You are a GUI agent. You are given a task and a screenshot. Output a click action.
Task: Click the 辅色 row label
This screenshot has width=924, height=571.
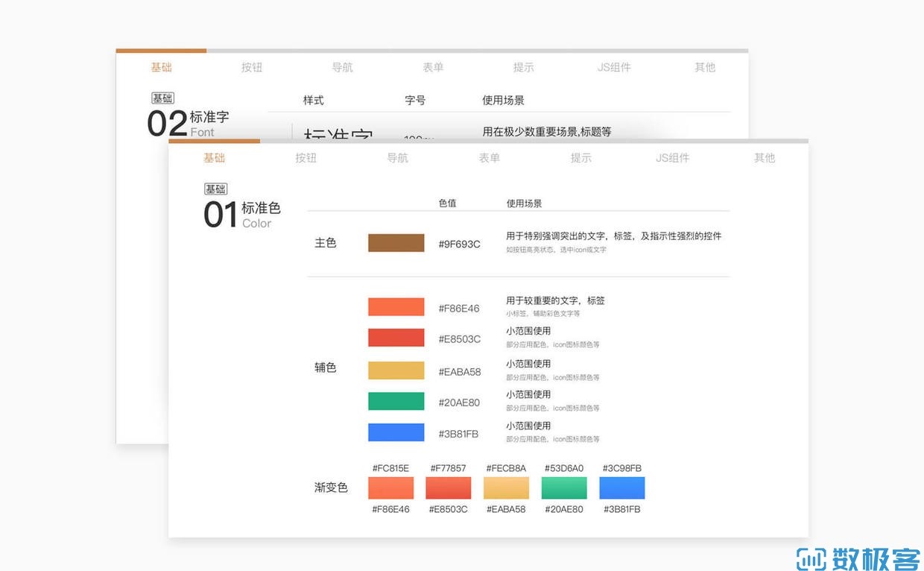pos(326,367)
